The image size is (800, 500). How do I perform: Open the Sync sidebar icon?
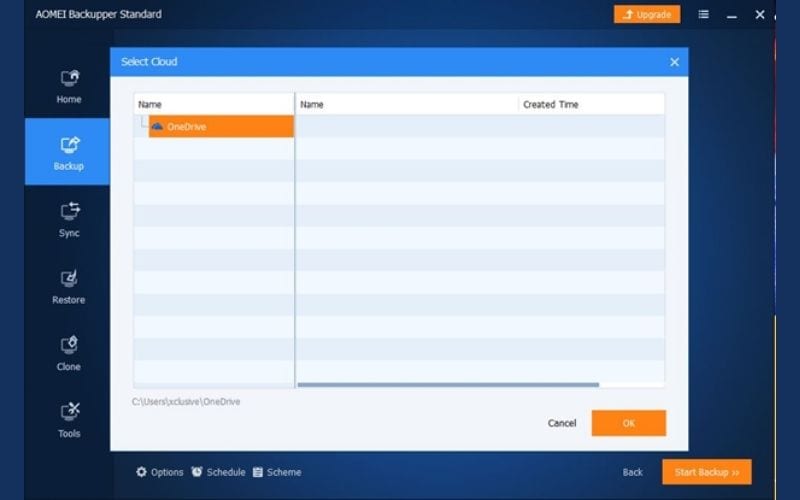point(69,211)
